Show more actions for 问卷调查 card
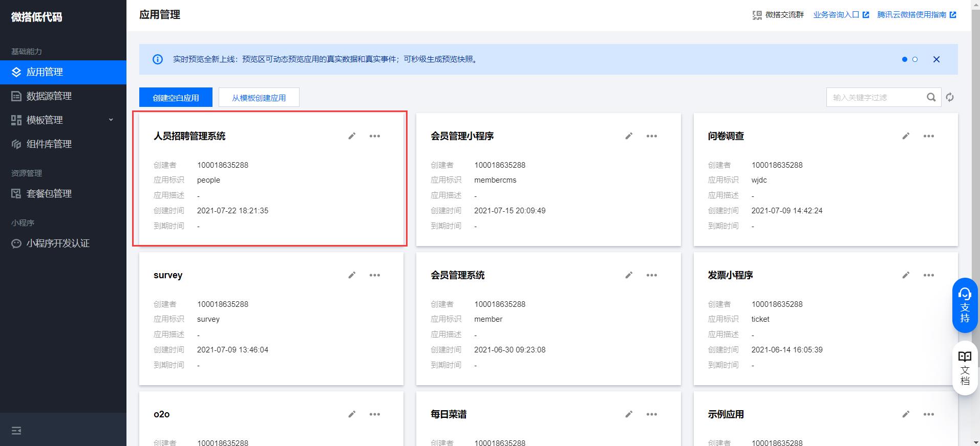This screenshot has height=446, width=980. (x=929, y=136)
